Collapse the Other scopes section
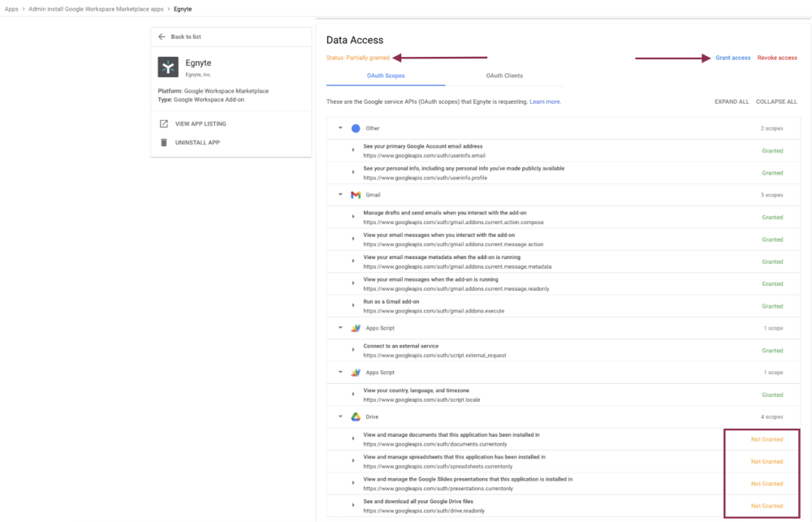 pos(340,128)
